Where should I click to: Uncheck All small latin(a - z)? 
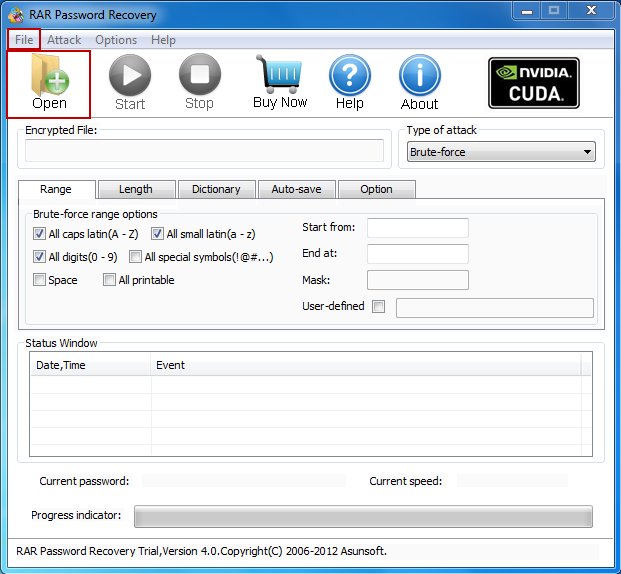pyautogui.click(x=157, y=234)
